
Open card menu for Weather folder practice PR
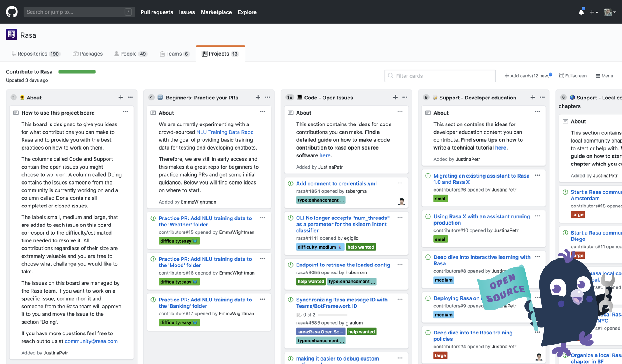263,218
